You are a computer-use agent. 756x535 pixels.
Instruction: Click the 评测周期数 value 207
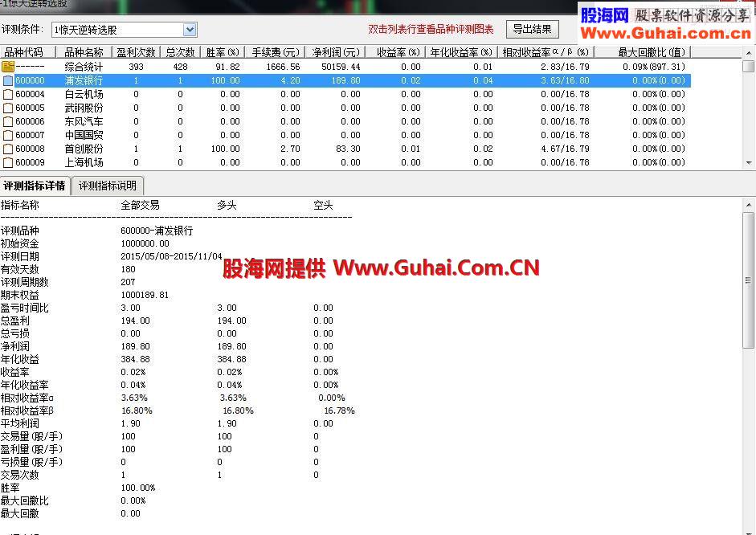pyautogui.click(x=128, y=282)
